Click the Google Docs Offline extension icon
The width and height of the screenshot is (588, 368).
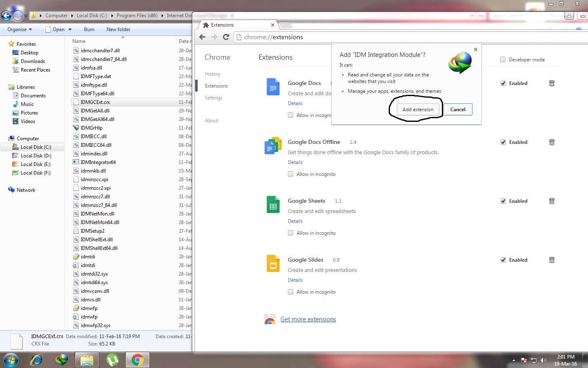[x=273, y=146]
